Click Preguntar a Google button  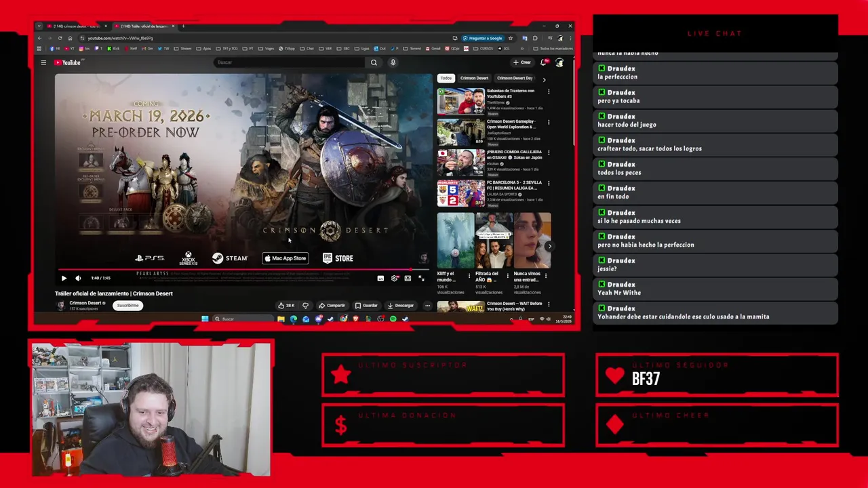coord(482,38)
